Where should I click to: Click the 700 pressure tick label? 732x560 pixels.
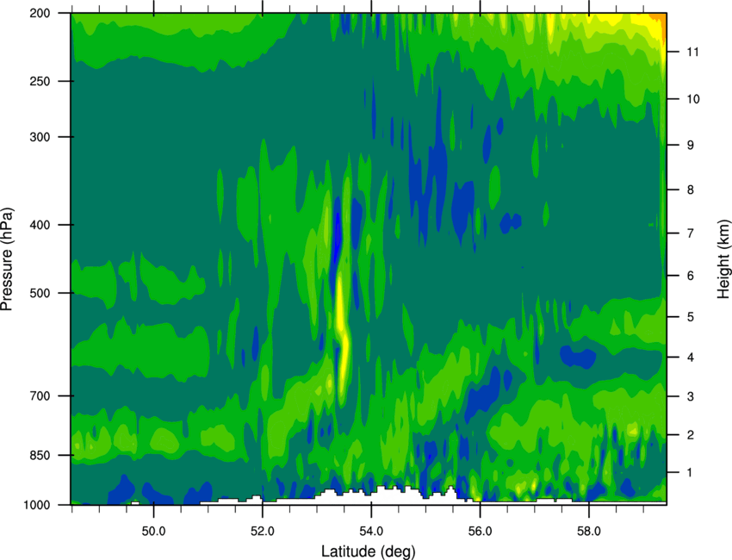(x=40, y=396)
